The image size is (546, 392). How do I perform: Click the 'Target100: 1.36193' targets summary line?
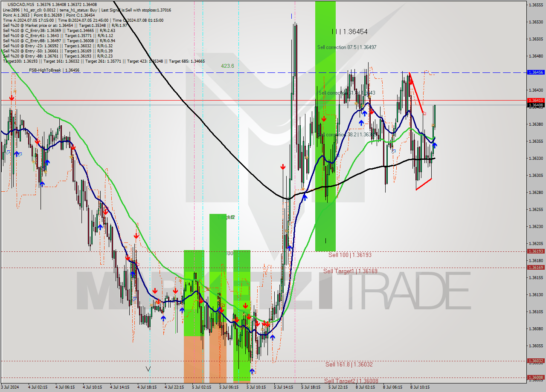[x=104, y=61]
